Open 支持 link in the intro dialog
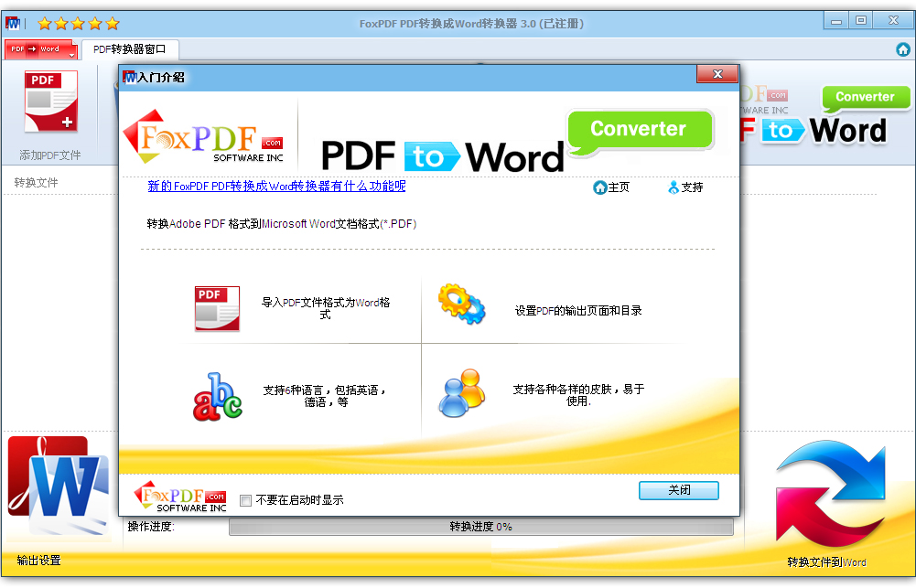The height and width of the screenshot is (588, 916). [x=685, y=187]
